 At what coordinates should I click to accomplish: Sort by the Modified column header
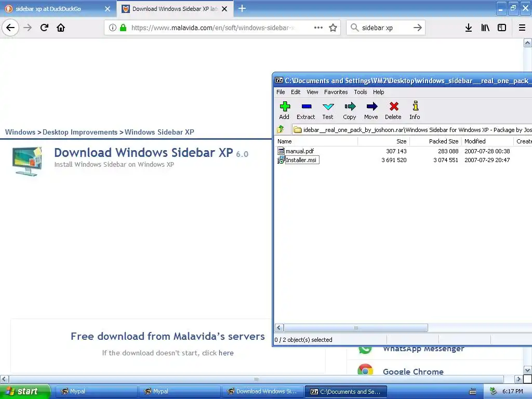click(x=487, y=141)
